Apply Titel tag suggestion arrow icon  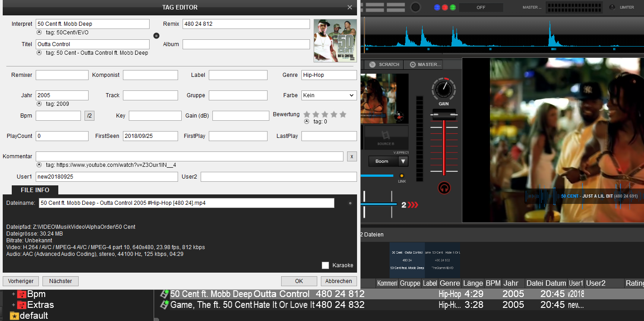pos(39,53)
